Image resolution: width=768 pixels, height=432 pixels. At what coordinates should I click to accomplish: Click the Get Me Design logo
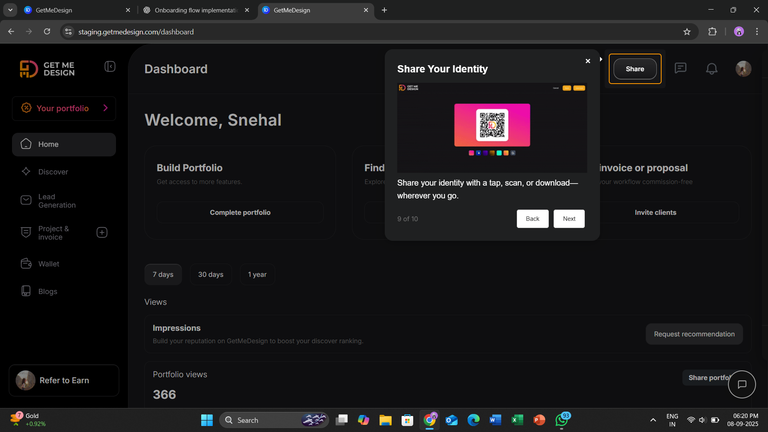point(47,69)
